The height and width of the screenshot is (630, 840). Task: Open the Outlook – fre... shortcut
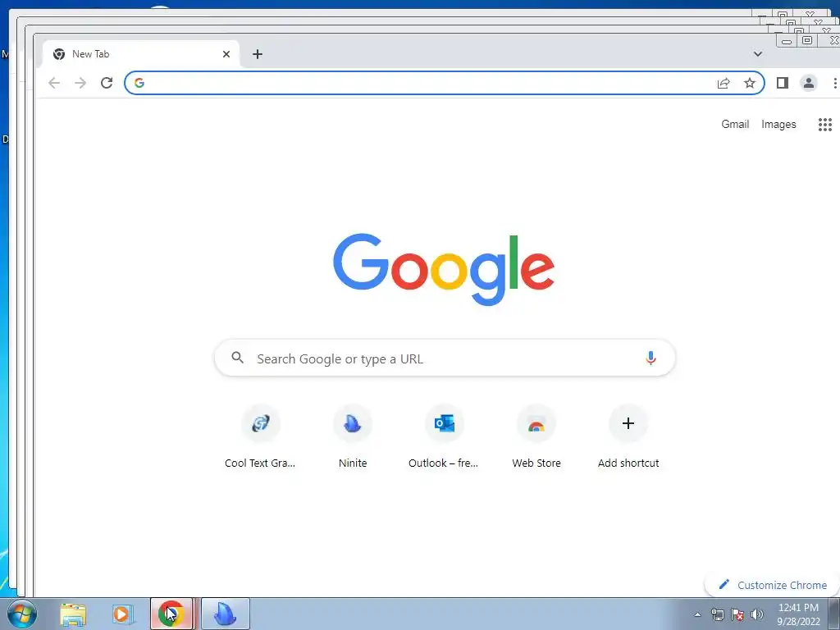pos(444,438)
